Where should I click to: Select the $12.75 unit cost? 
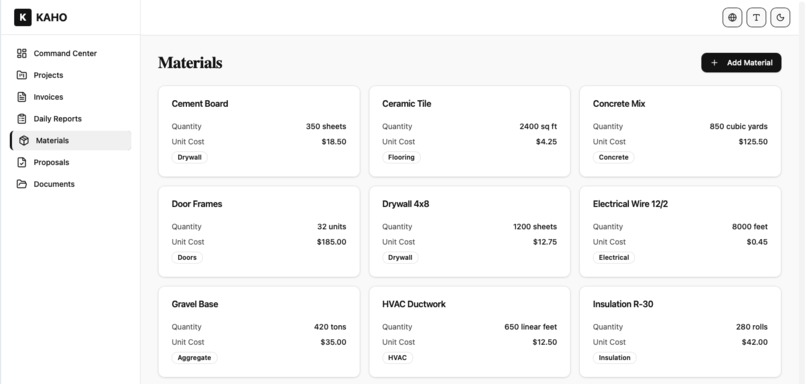point(545,242)
